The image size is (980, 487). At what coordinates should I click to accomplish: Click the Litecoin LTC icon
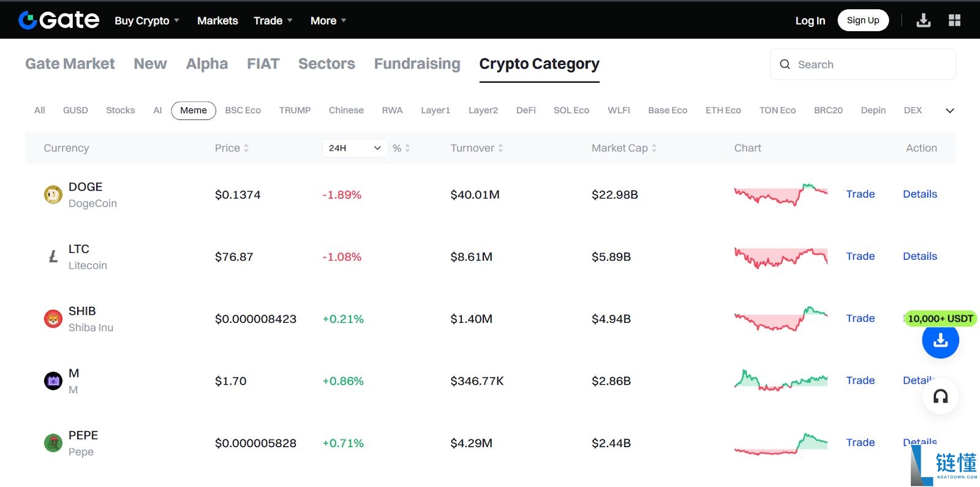click(x=53, y=257)
